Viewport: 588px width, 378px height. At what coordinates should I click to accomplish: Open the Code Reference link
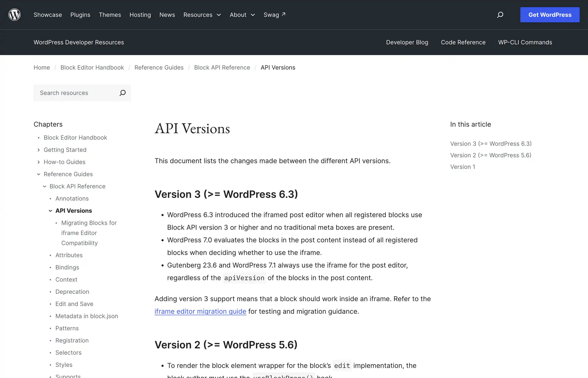463,42
